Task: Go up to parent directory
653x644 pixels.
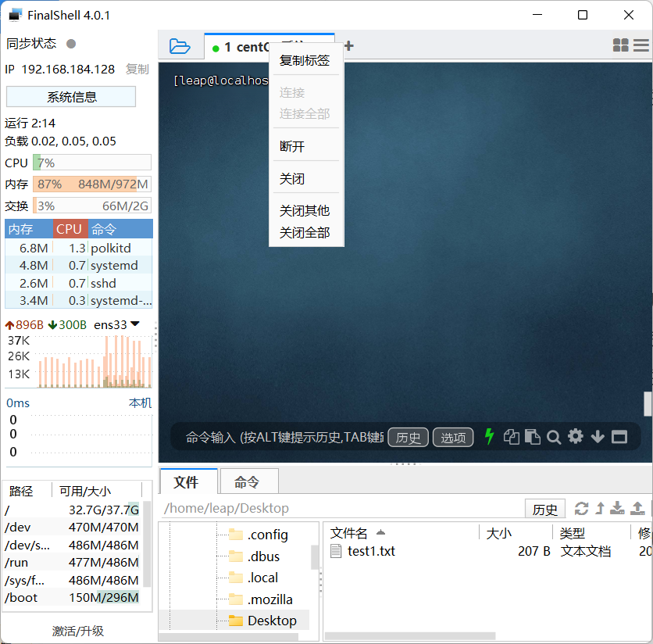Action: coord(600,508)
